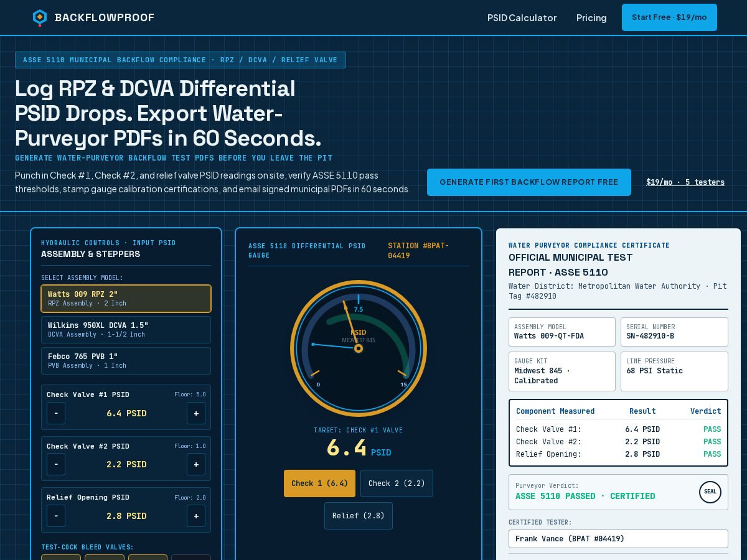Click the Floor: 1.0 label

(x=190, y=446)
